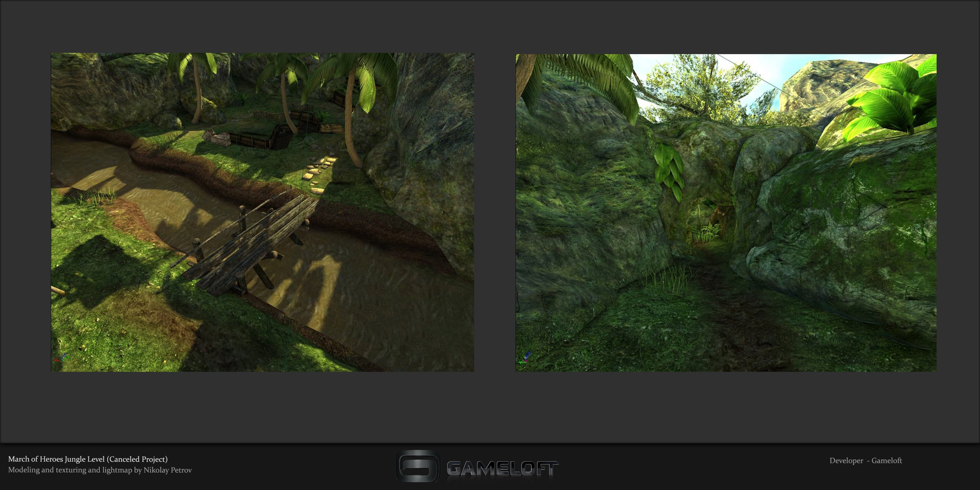
Task: Click the axis gizmo in right screenshot
Action: click(525, 358)
